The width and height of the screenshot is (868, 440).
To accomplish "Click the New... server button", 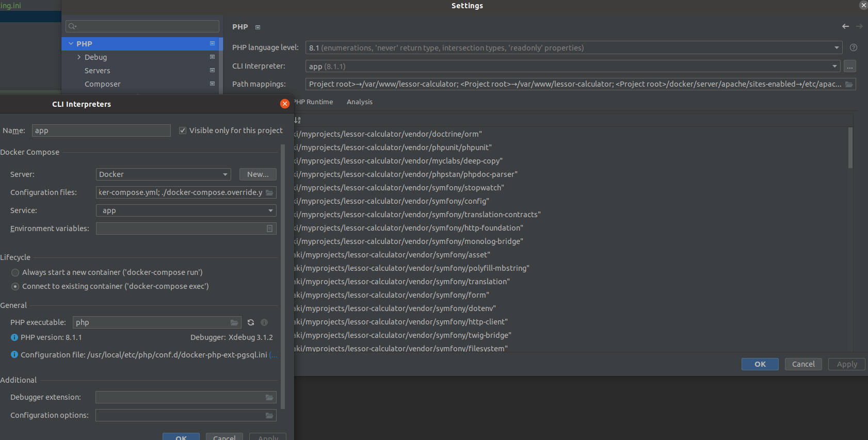I will pos(258,174).
